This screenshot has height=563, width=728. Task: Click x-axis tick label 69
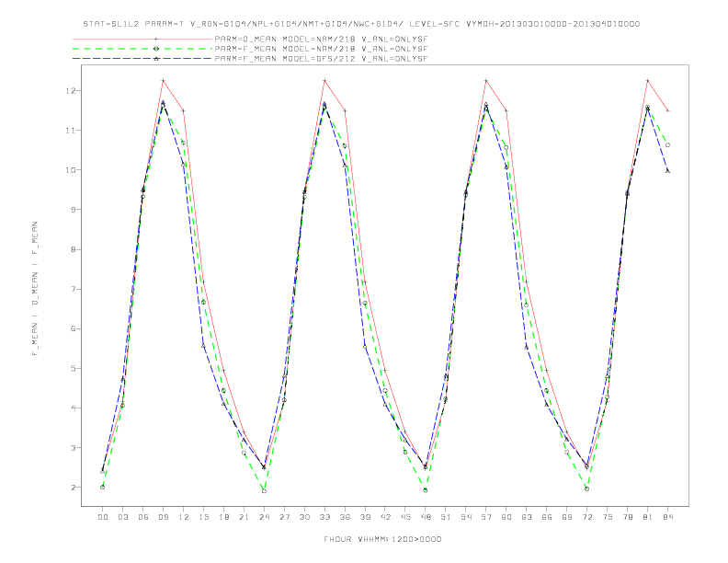click(x=567, y=517)
